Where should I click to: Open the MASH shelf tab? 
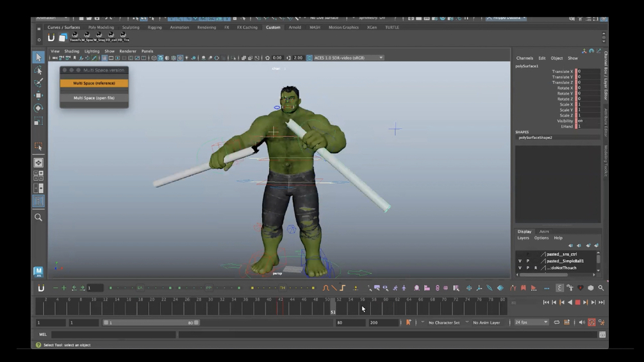(x=315, y=28)
